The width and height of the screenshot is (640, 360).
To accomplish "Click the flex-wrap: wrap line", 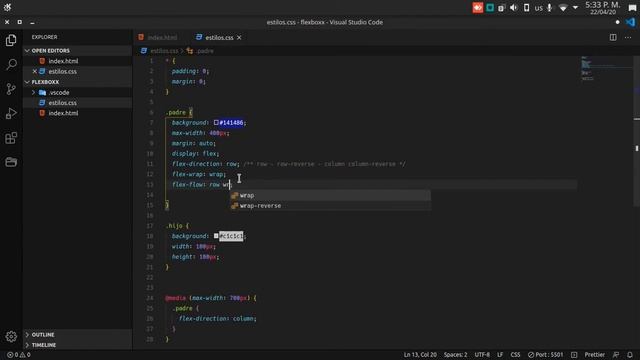I will 199,174.
